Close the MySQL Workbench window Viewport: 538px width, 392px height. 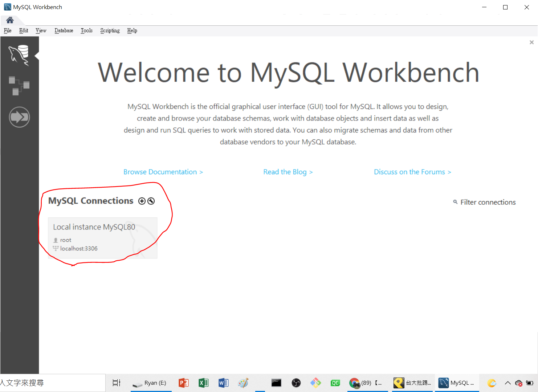click(x=527, y=7)
